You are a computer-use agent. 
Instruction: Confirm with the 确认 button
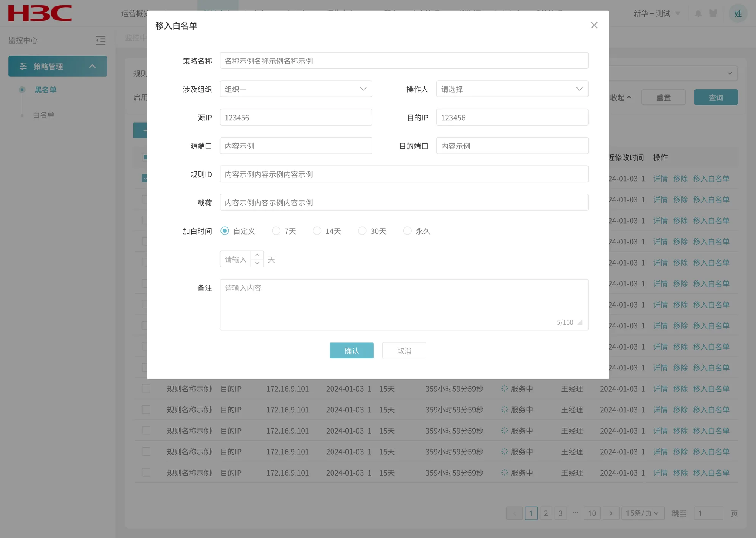tap(352, 350)
